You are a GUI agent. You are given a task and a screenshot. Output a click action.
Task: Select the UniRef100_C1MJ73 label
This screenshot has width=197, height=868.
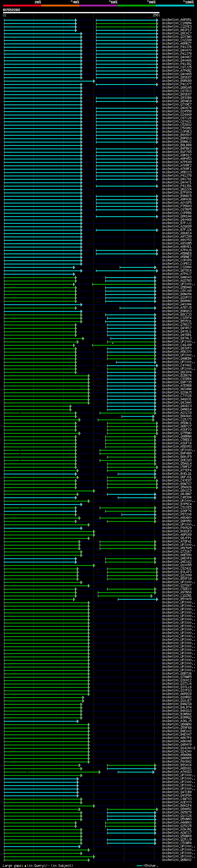[x=176, y=419]
